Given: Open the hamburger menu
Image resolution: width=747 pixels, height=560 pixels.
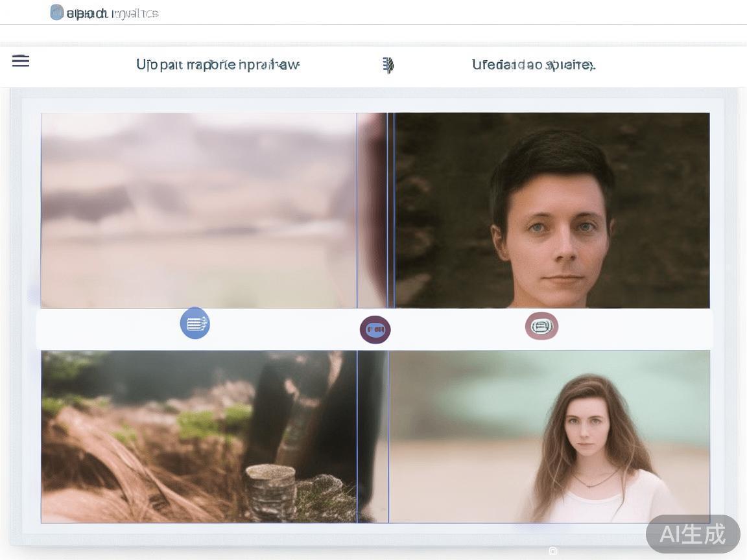Looking at the screenshot, I should click(21, 61).
